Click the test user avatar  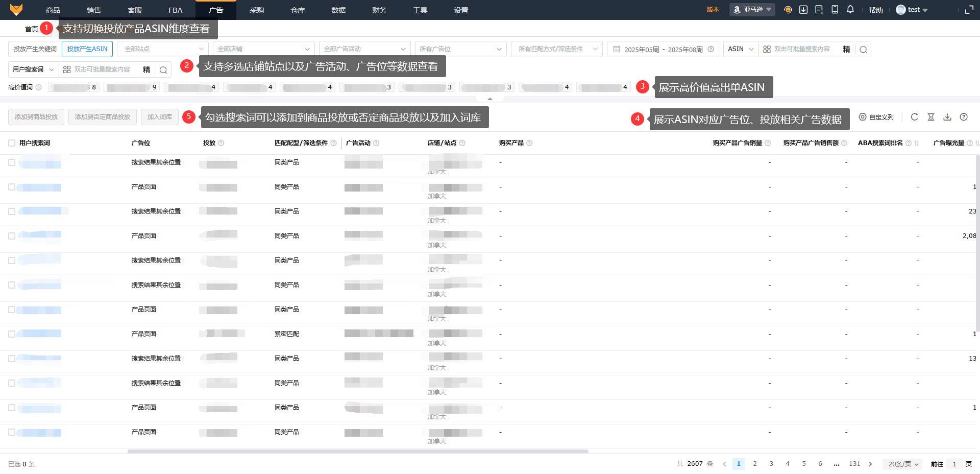[901, 10]
